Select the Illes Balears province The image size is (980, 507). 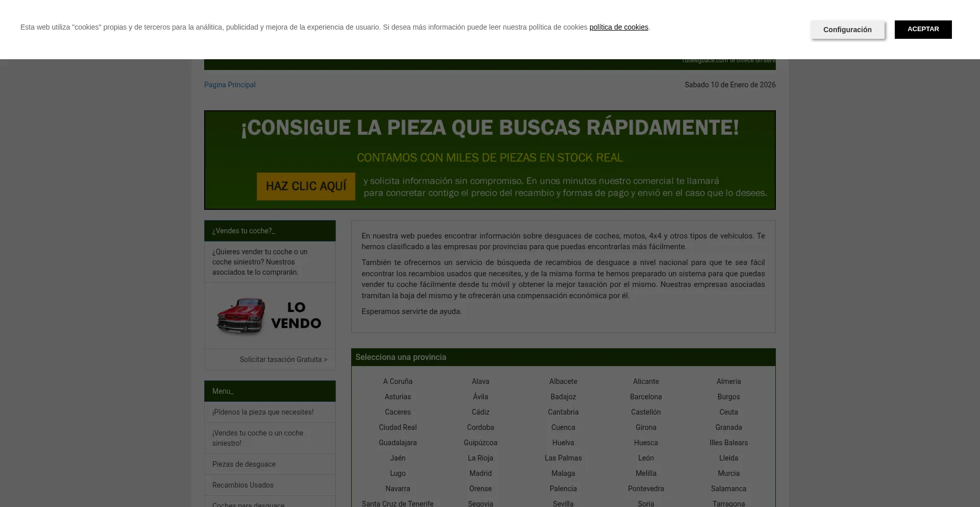click(728, 443)
